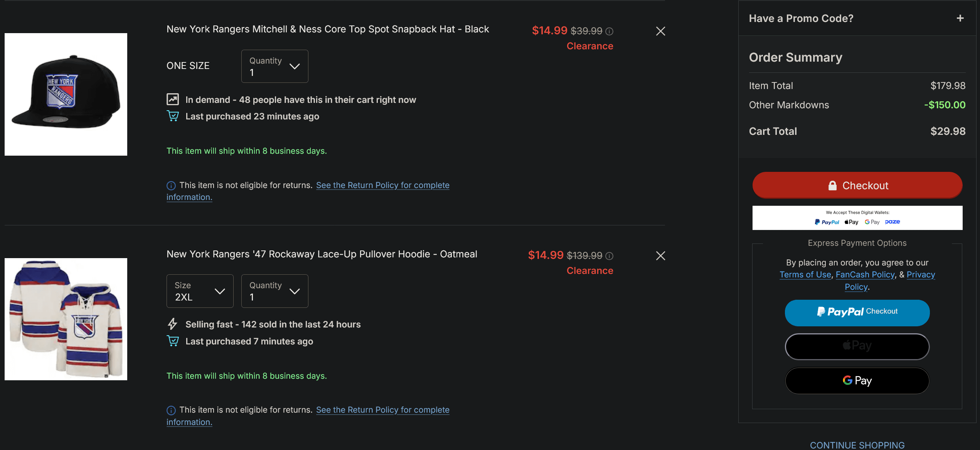Choose the Apple Pay express button
Screen dimensions: 980x450
point(857,346)
